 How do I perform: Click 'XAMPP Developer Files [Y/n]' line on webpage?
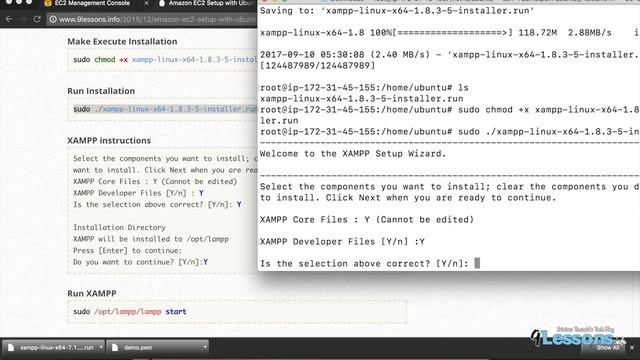pos(138,193)
